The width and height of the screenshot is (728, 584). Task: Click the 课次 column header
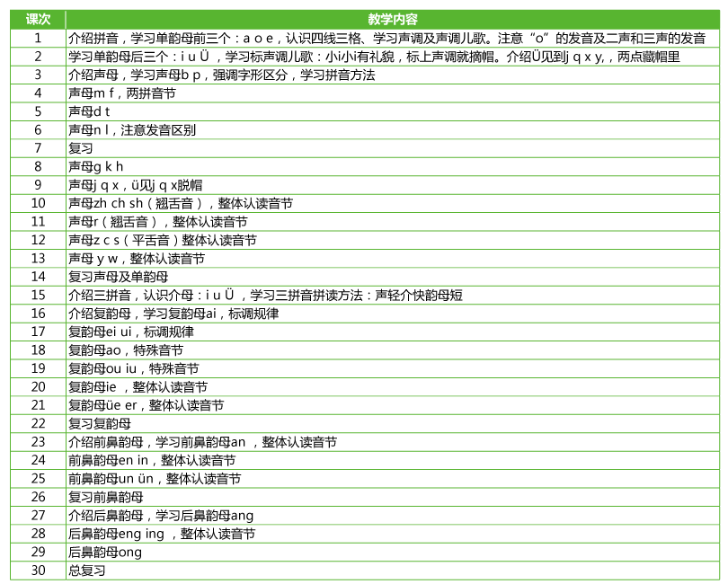pyautogui.click(x=38, y=20)
